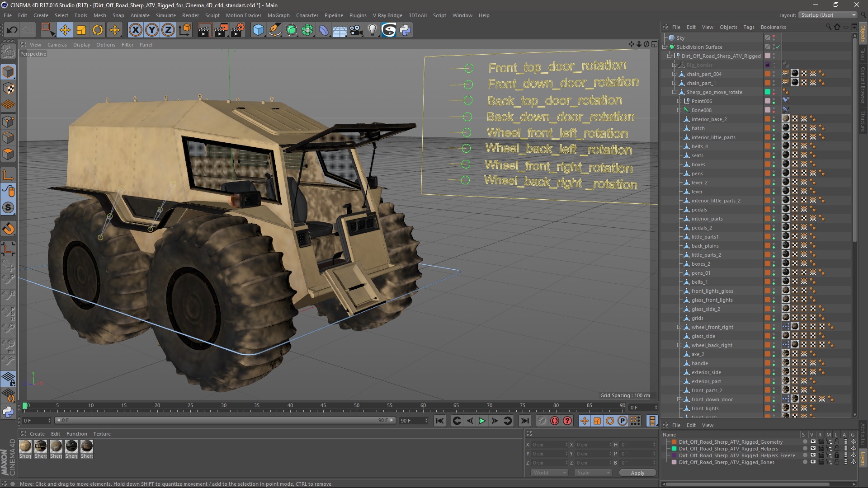
Task: Open the spline pen tool
Action: tap(274, 30)
